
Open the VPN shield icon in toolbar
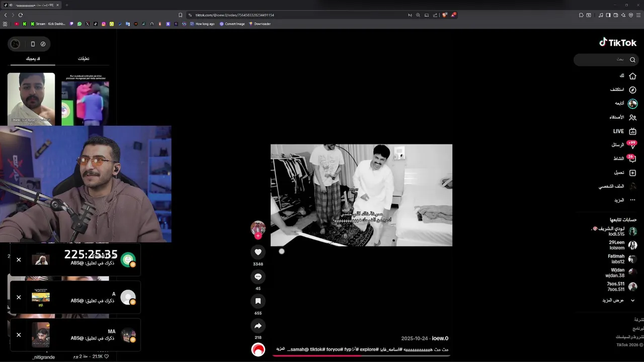631,15
